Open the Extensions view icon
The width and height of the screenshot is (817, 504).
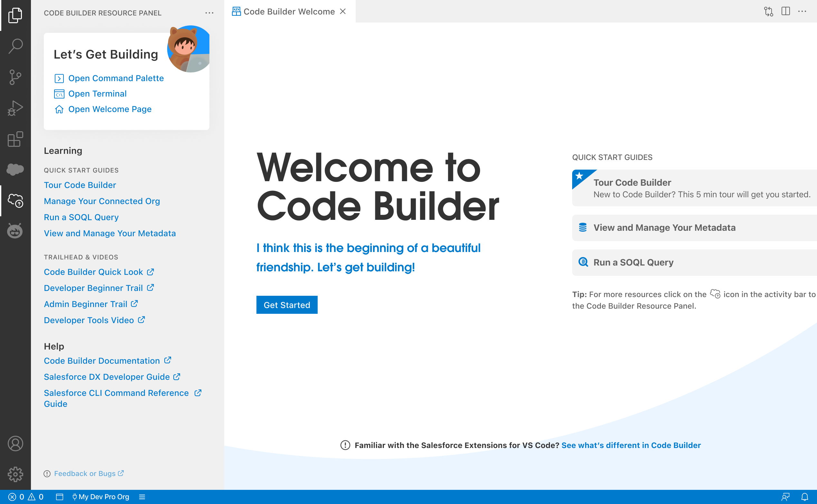15,139
